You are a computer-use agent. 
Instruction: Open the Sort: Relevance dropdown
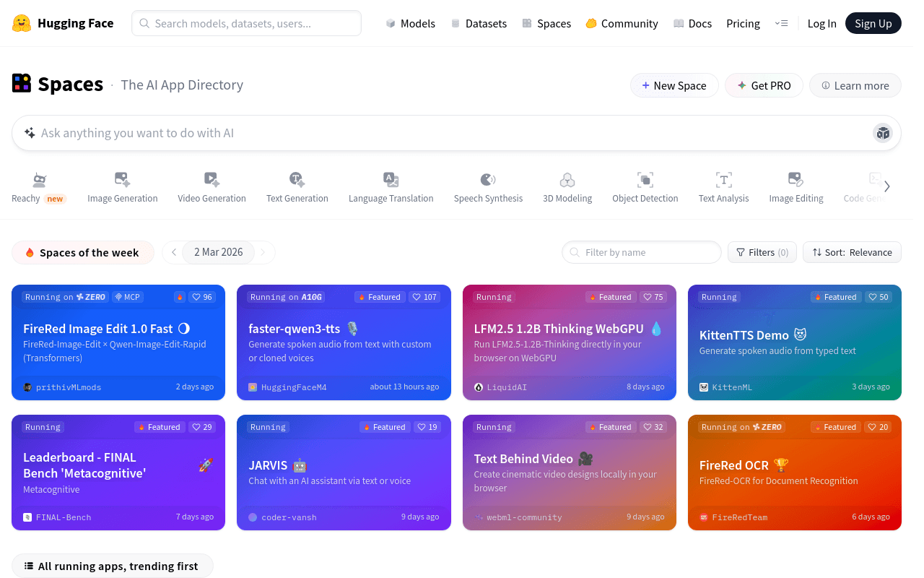[x=852, y=252]
